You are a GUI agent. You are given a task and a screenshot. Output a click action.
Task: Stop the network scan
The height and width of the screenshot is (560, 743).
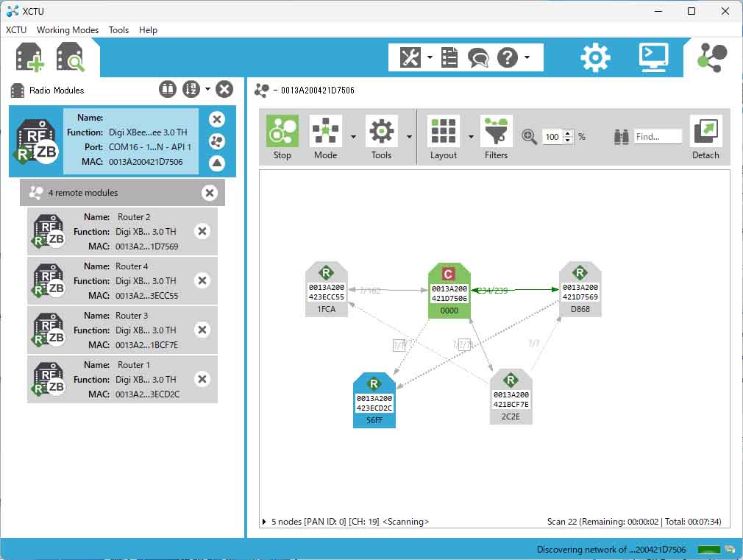(282, 137)
